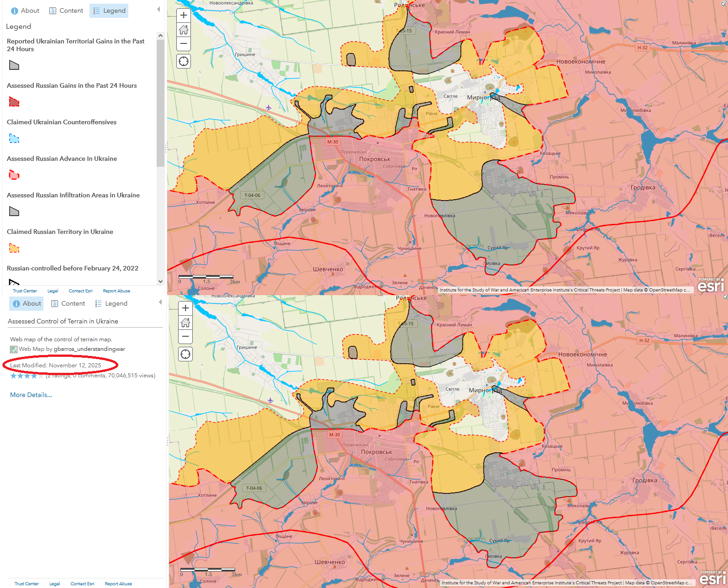
Task: Find my location on the Legend-view map
Action: coord(184,61)
